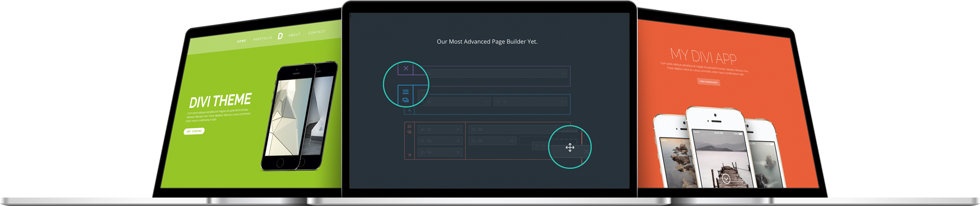Click the purple section X delete icon
Screen dimensions: 980x206
[x=406, y=68]
